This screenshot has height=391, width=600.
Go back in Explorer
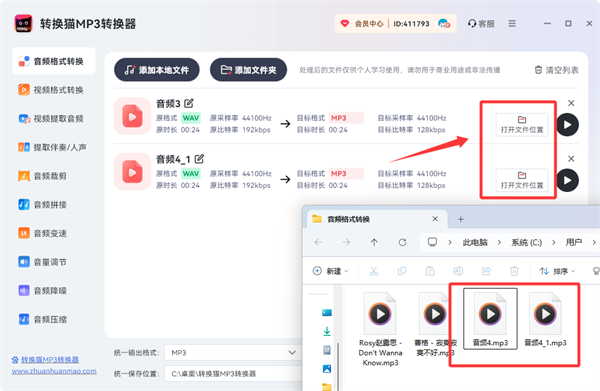click(x=318, y=242)
